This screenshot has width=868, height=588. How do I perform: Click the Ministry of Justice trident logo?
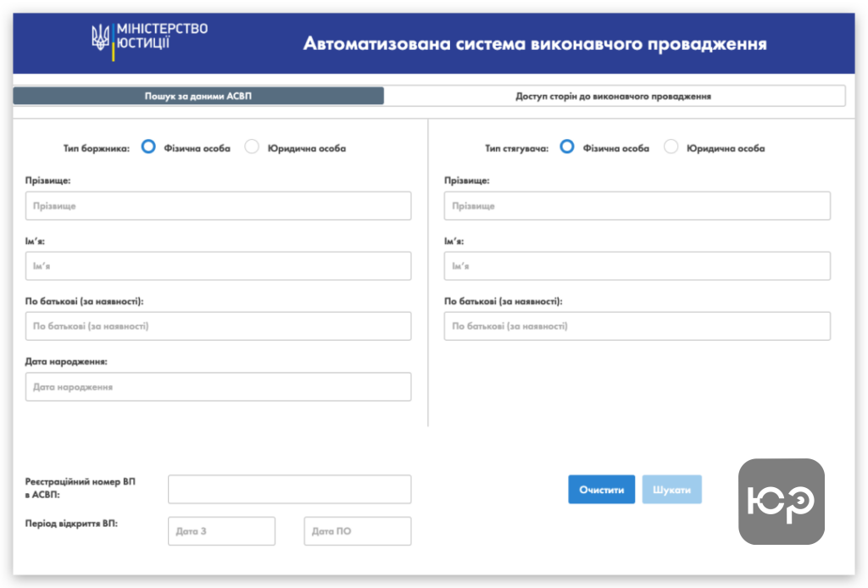pyautogui.click(x=102, y=37)
